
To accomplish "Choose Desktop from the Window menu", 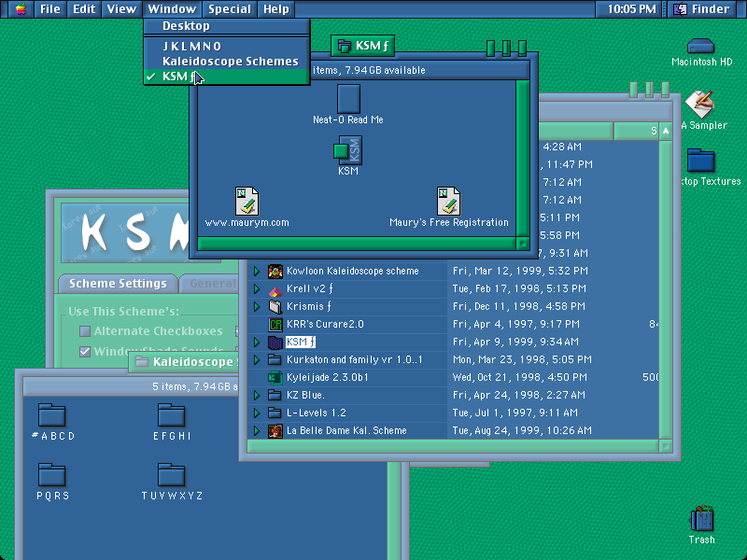I will tap(227, 26).
